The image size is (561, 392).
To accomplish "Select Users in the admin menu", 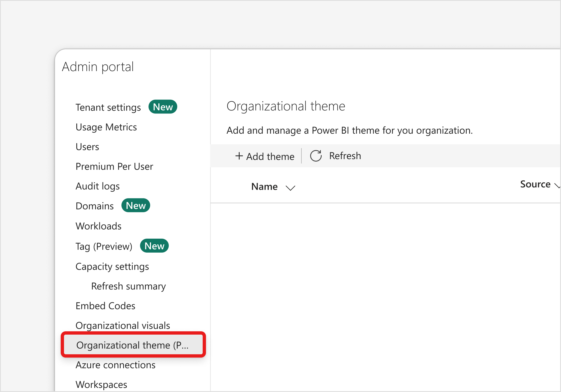I will click(87, 147).
